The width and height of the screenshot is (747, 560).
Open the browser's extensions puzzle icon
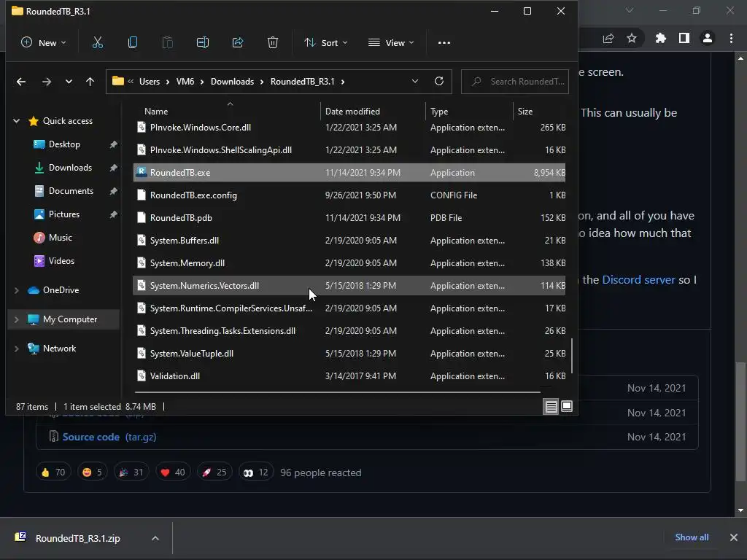pyautogui.click(x=660, y=38)
